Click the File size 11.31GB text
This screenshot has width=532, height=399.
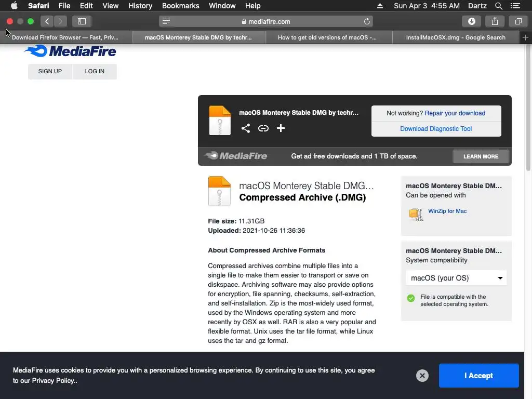[x=236, y=221]
